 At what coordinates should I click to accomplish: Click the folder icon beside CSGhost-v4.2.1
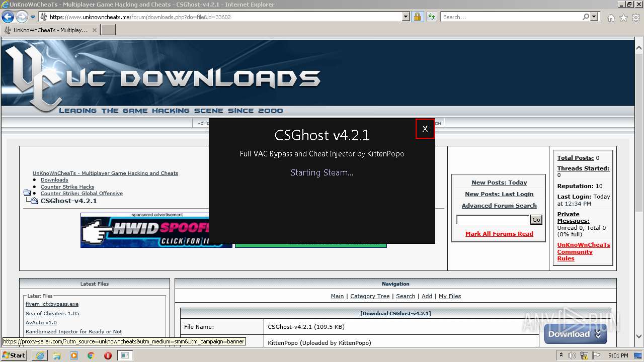(34, 201)
